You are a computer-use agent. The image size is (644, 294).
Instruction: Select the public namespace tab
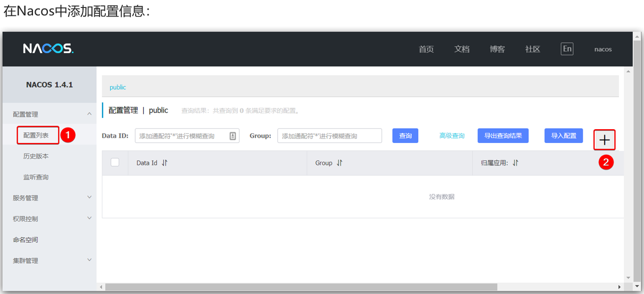118,87
